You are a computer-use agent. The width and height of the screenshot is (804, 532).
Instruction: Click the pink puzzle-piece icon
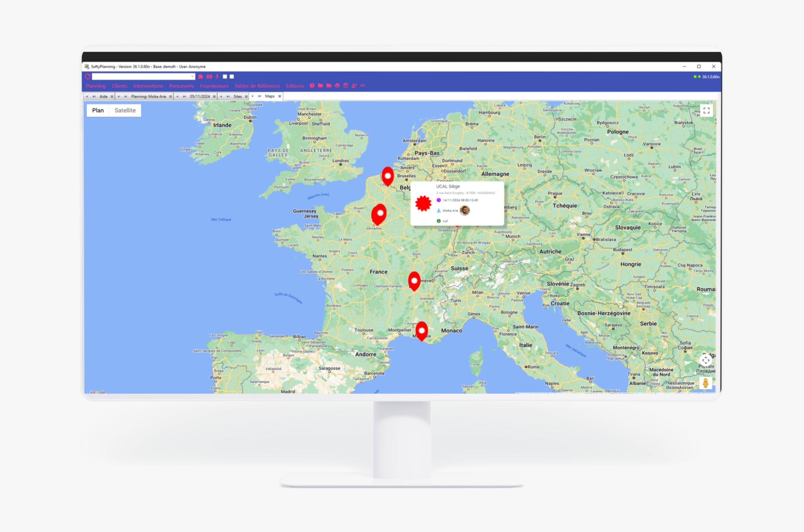[201, 77]
